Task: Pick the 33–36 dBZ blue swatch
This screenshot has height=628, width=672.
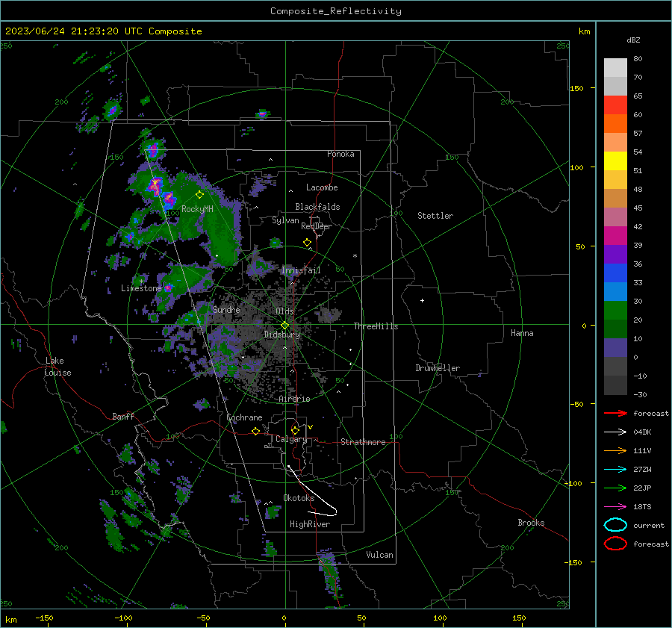Action: click(x=615, y=273)
